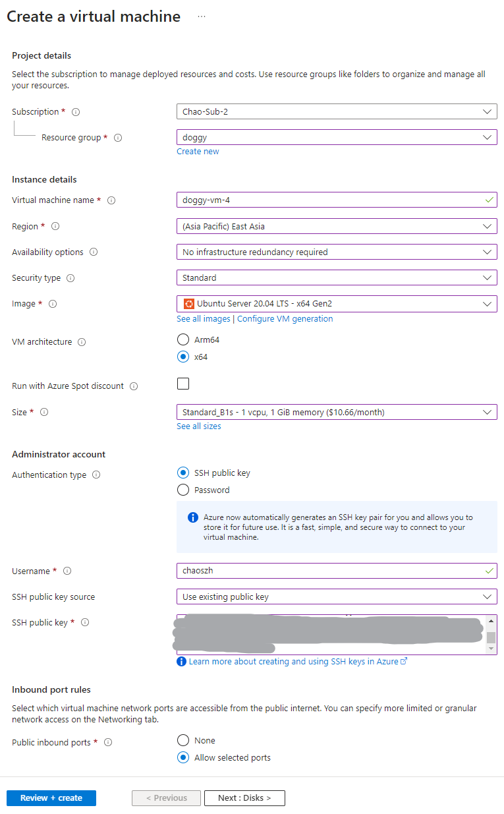
Task: Click the Create new resource group link
Action: pyautogui.click(x=198, y=151)
